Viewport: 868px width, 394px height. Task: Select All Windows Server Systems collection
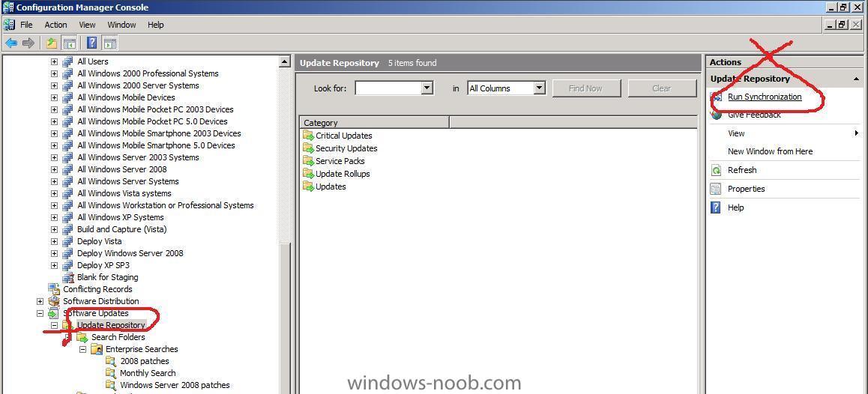128,181
